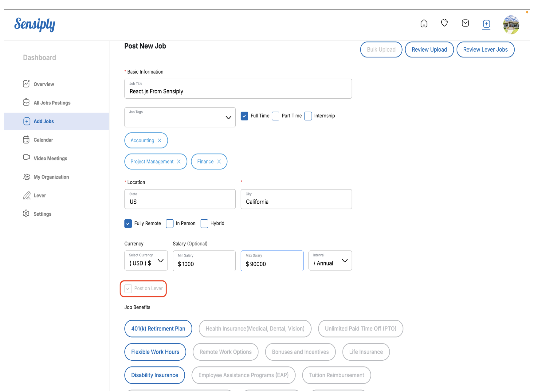Go to Calendar in the sidebar

click(43, 140)
